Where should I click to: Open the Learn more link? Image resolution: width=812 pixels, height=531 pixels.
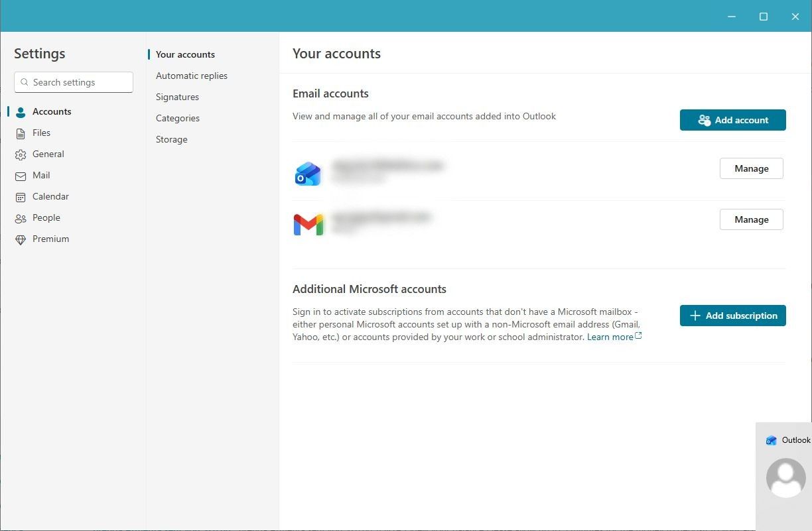pyautogui.click(x=610, y=337)
